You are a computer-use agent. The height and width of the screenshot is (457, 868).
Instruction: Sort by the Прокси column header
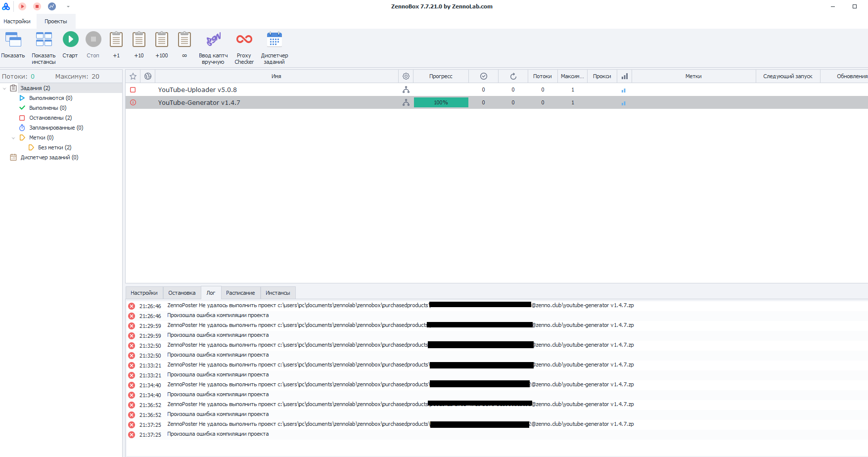click(602, 76)
